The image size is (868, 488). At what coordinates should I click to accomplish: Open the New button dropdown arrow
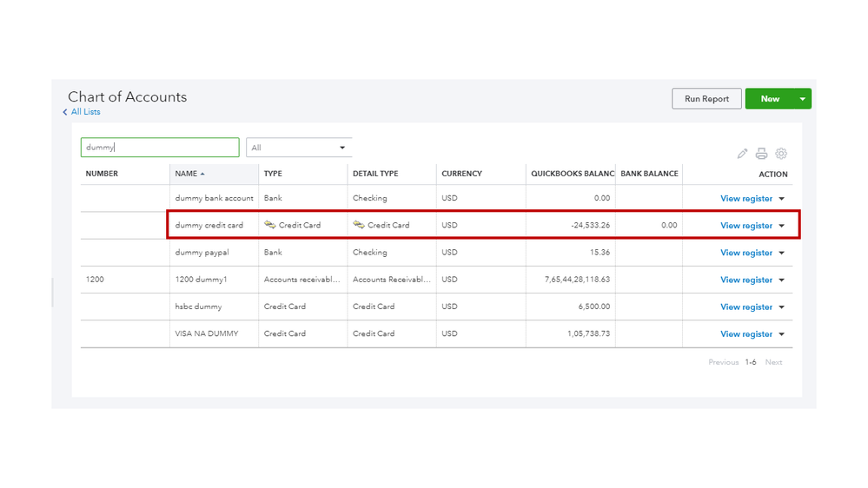(x=803, y=99)
